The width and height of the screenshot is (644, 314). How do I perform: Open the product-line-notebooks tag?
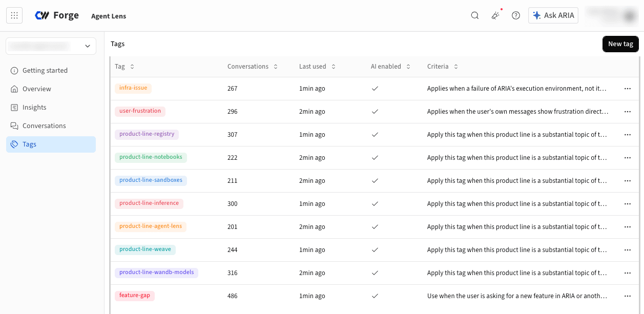coord(151,157)
